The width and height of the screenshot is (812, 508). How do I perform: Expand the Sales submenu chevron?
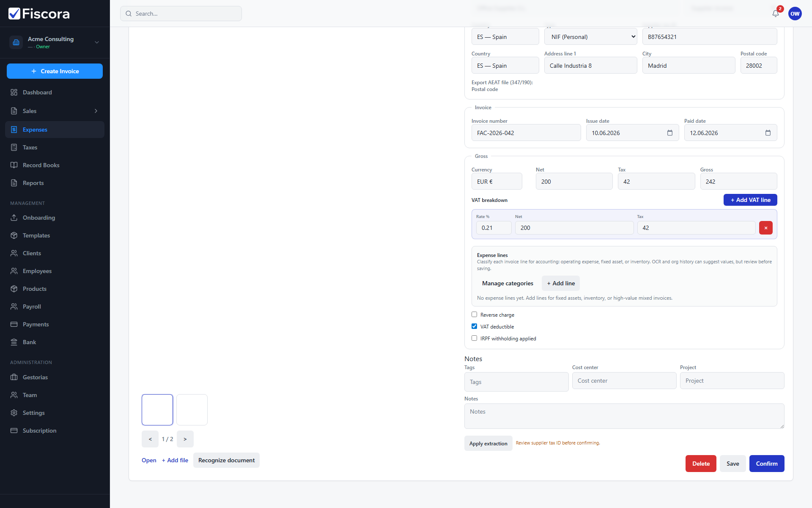click(96, 111)
